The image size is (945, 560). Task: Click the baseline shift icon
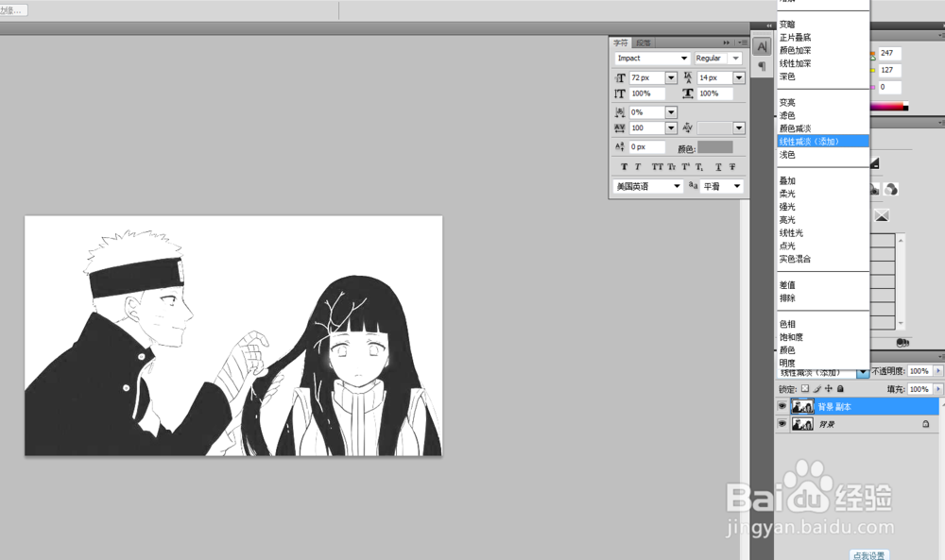click(x=620, y=147)
